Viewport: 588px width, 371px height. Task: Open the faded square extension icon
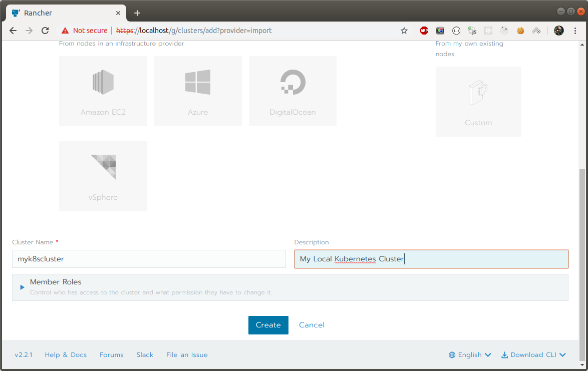pos(488,31)
